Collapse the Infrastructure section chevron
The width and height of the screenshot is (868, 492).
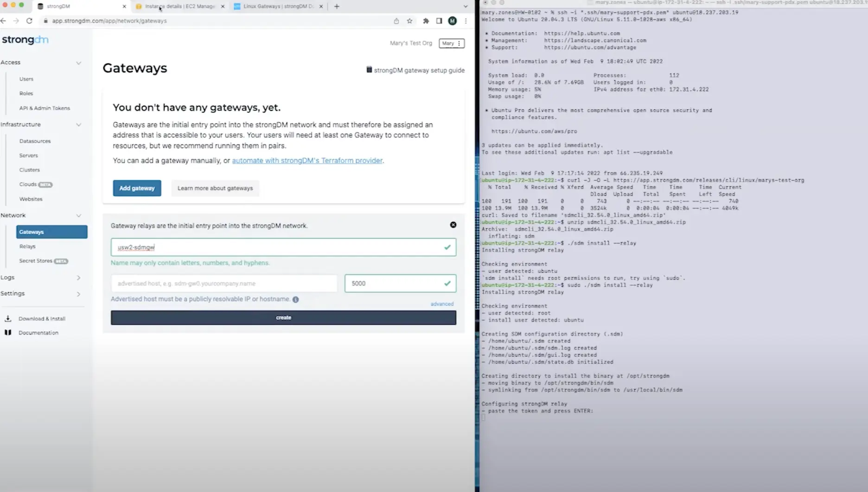point(78,125)
